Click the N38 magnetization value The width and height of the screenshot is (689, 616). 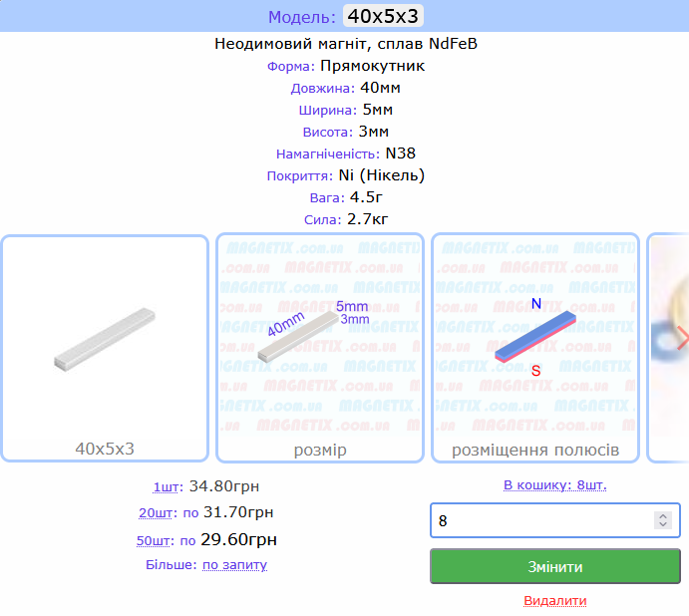400,154
